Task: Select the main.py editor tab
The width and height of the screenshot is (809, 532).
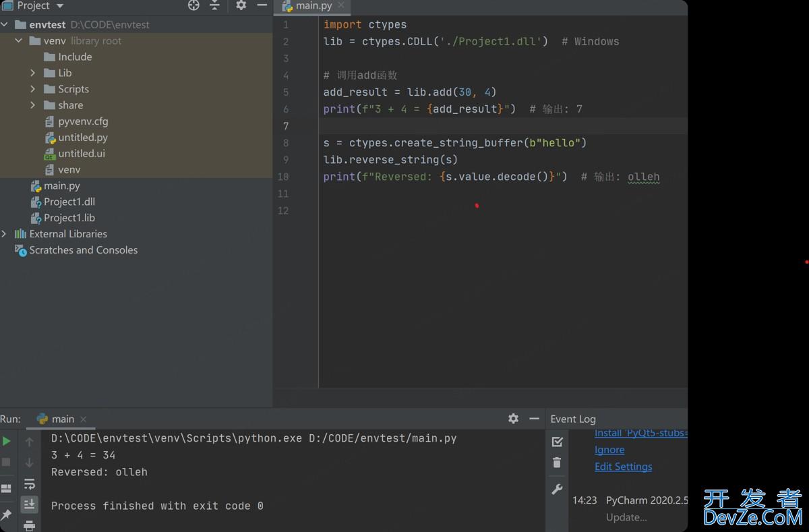Action: click(313, 6)
